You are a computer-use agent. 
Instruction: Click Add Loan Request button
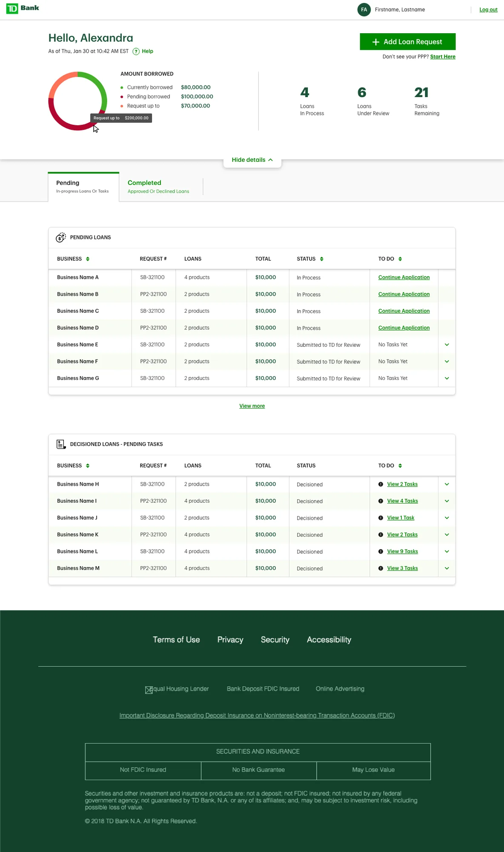pos(408,42)
